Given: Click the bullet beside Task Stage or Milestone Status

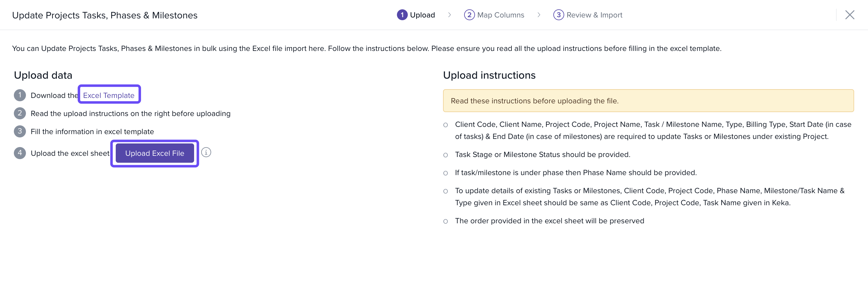Looking at the screenshot, I should (x=445, y=155).
